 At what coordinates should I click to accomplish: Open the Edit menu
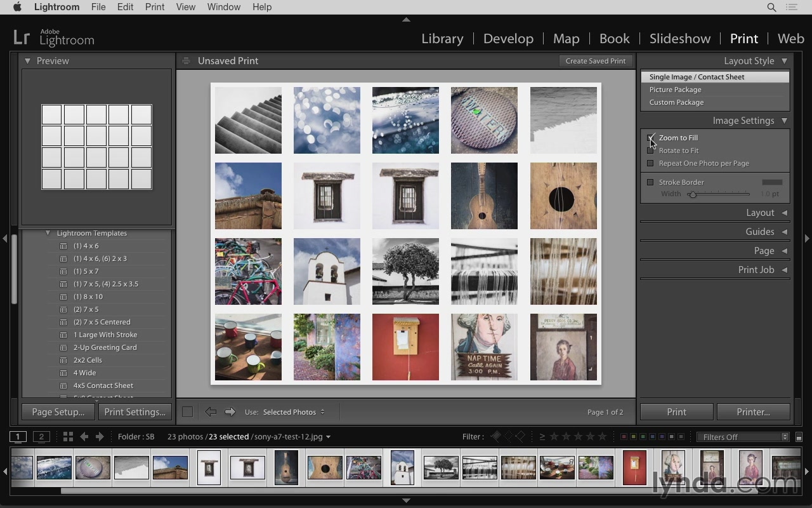pyautogui.click(x=125, y=7)
